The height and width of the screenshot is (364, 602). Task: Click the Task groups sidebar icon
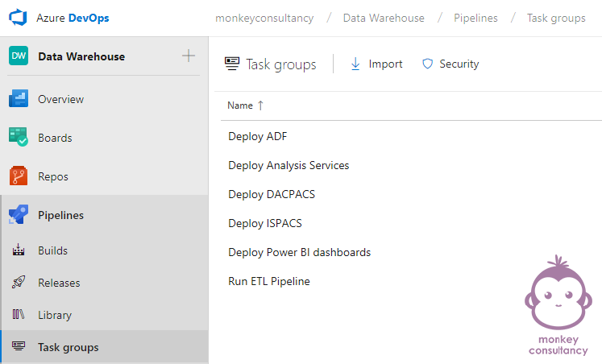[x=19, y=346]
